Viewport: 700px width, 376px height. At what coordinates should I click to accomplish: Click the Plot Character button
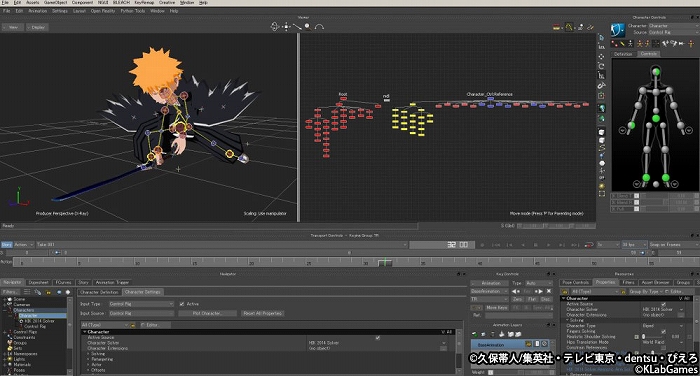tap(207, 313)
